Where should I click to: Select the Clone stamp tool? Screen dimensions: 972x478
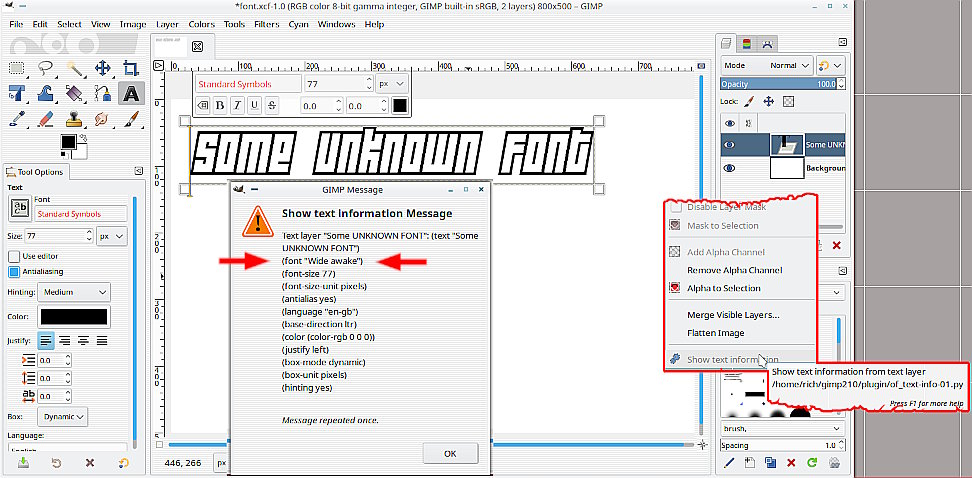74,118
